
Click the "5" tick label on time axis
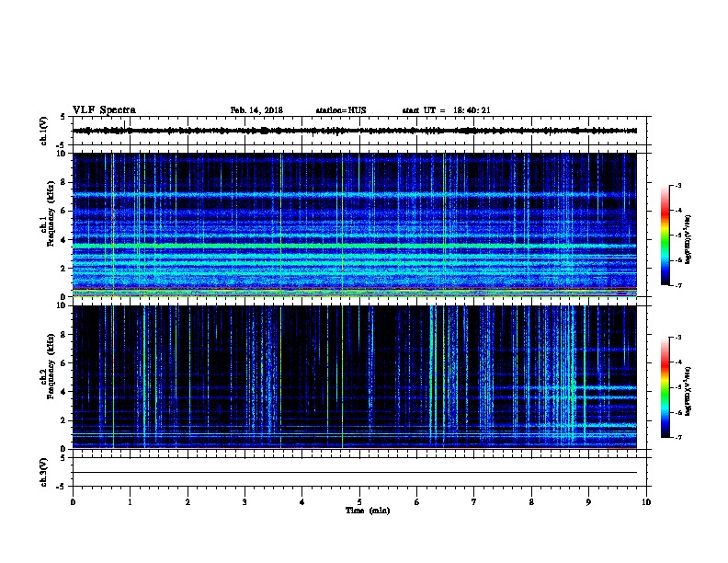[x=359, y=501]
